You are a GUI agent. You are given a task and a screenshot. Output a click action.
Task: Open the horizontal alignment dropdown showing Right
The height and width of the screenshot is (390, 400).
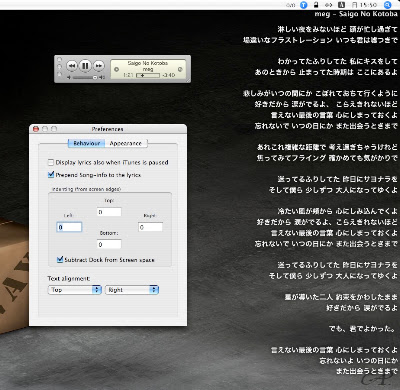[132, 290]
